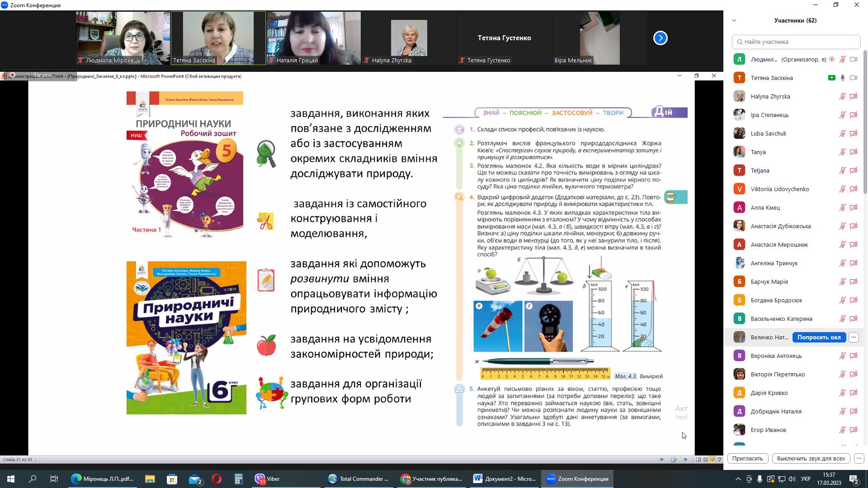Image resolution: width=868 pixels, height=488 pixels.
Task: Show next video participants with arrow
Action: pyautogui.click(x=660, y=38)
